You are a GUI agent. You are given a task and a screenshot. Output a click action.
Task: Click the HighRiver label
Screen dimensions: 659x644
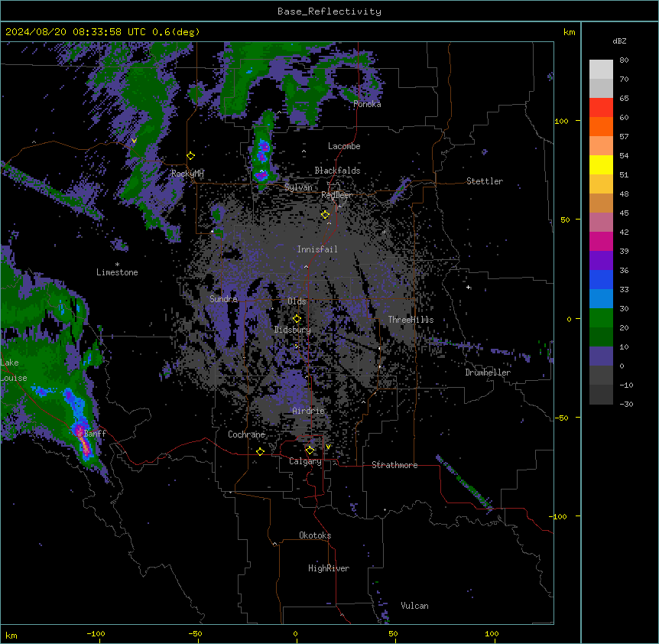[329, 568]
